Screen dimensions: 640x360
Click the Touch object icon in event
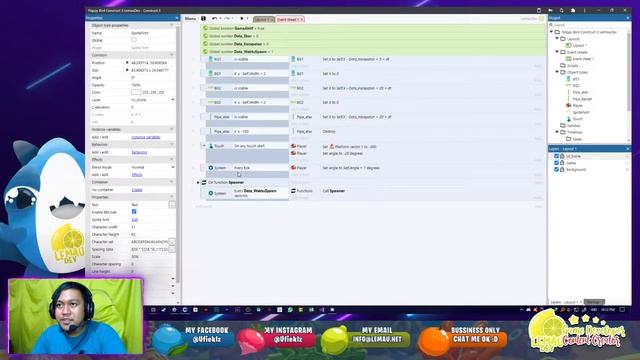point(211,146)
